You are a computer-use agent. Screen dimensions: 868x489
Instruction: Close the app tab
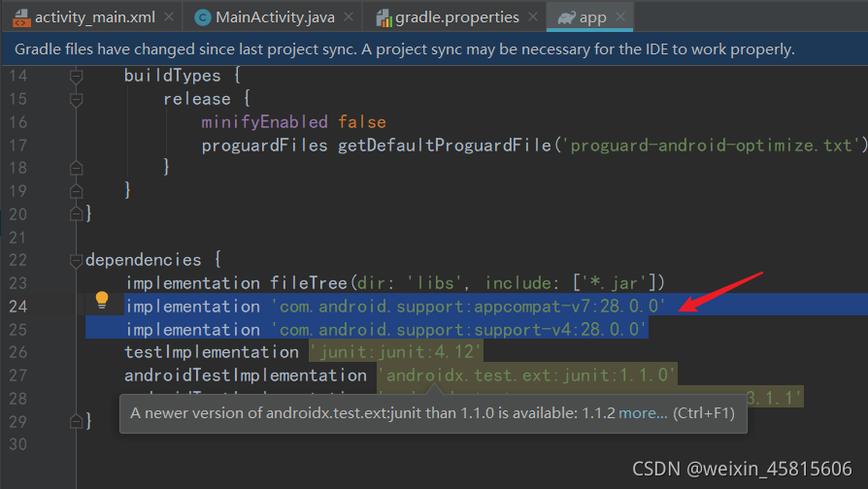coord(620,17)
